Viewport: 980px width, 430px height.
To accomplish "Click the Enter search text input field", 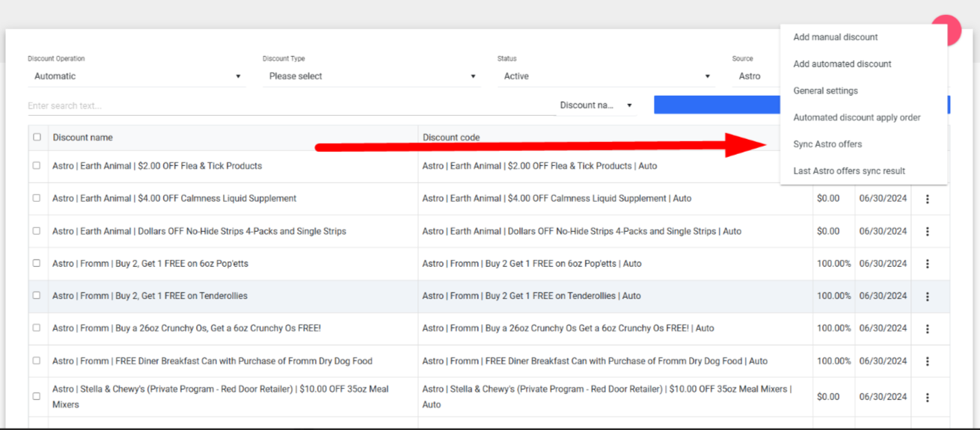I will [290, 106].
